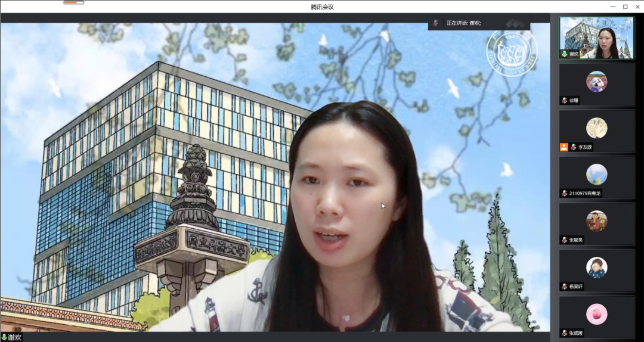The height and width of the screenshot is (342, 644).
Task: Minimize the 腾讯会议 meeting window
Action: click(x=612, y=7)
